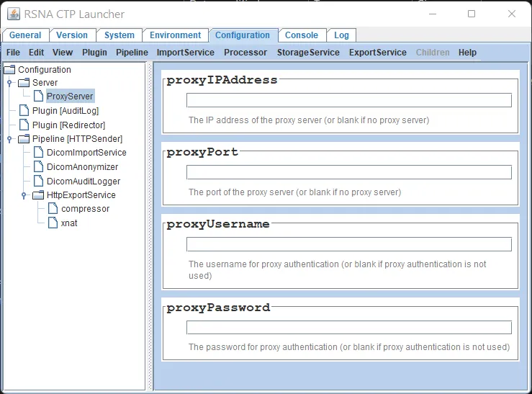532x394 pixels.
Task: Select the Plugin [AuditLog] label
Action: (66, 111)
